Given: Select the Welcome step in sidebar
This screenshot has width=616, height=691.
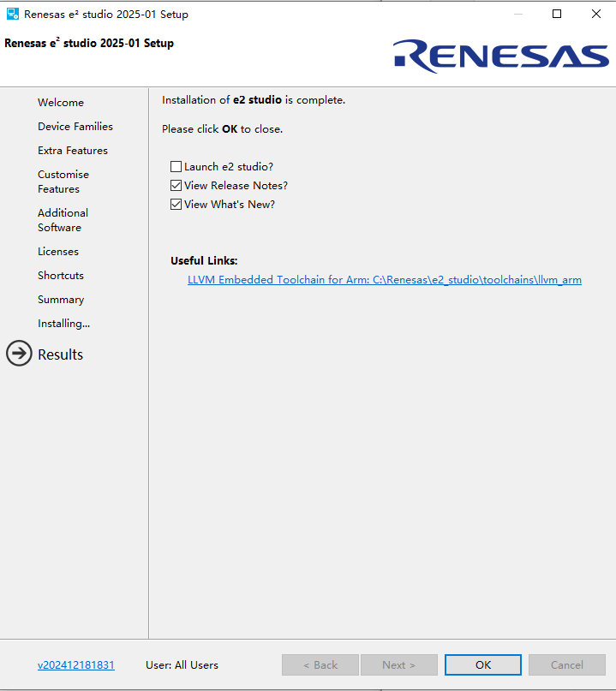Looking at the screenshot, I should point(61,102).
